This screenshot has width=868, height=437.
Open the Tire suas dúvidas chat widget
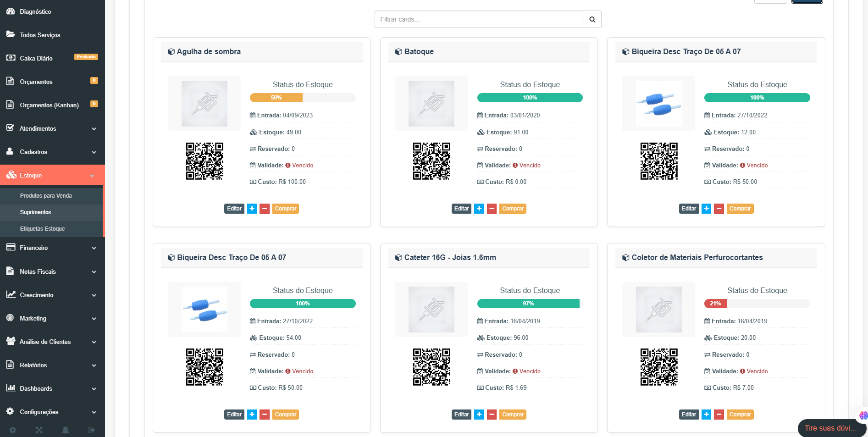click(832, 428)
